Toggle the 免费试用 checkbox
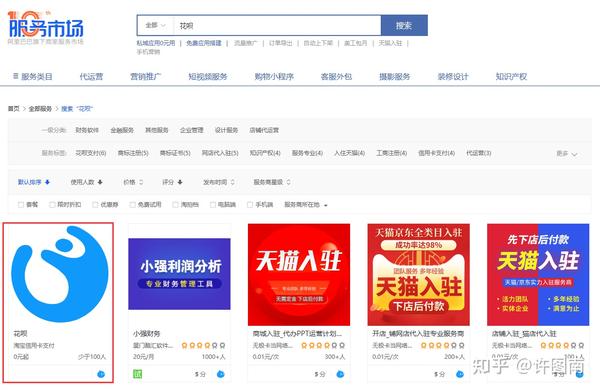 tap(132, 205)
